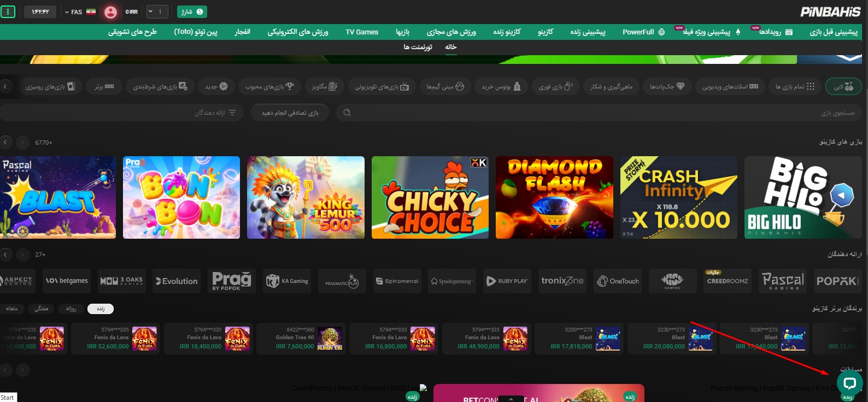The height and width of the screenshot is (402, 868).
Task: Open the Chicky Choice game thumbnail
Action: click(x=430, y=198)
